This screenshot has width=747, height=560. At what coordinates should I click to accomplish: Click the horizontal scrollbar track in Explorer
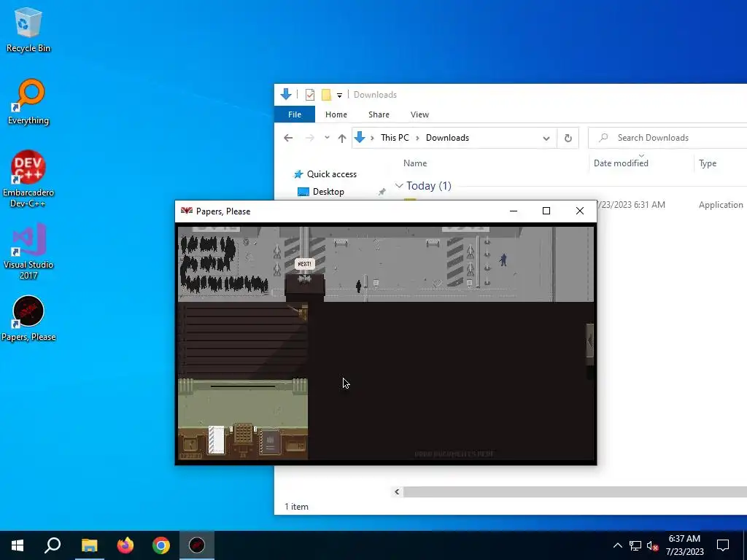coord(575,492)
